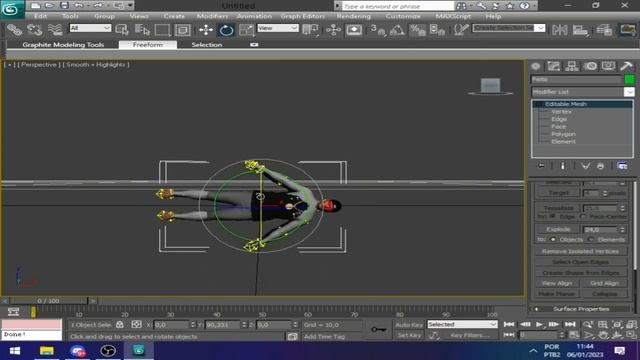Select Element sub-object level

point(563,141)
